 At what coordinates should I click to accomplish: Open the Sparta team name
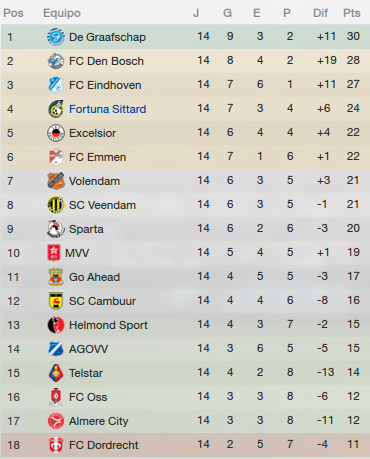86,229
